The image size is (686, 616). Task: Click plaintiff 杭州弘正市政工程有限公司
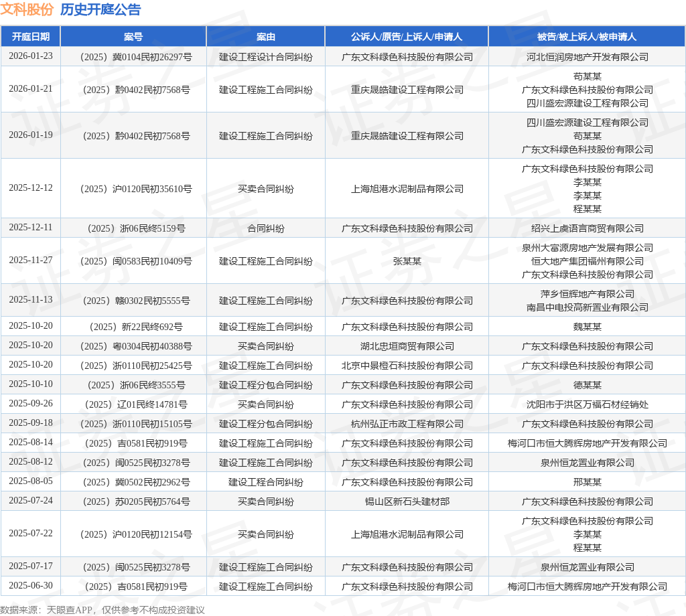(x=407, y=424)
